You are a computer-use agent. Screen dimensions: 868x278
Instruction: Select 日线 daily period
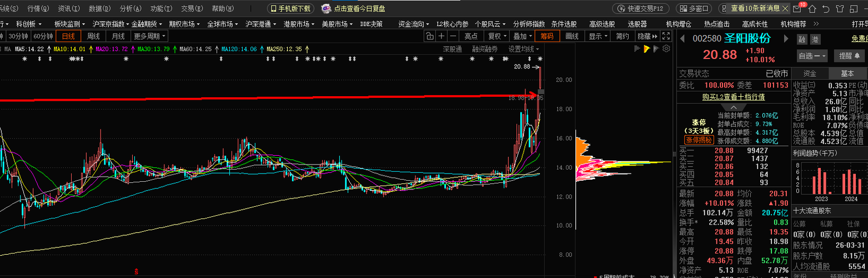click(68, 36)
